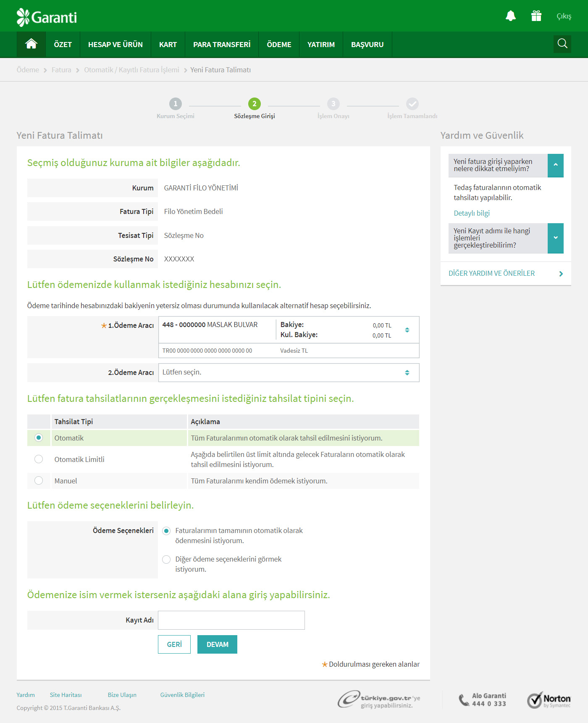Click Vadesiz TL account type text
This screenshot has width=588, height=723.
[294, 351]
